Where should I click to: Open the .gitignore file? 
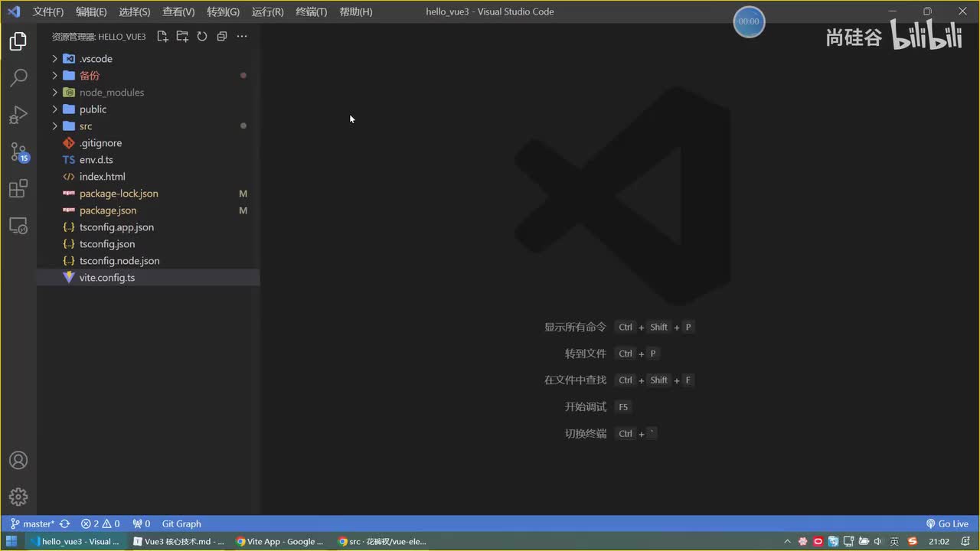pos(149,143)
